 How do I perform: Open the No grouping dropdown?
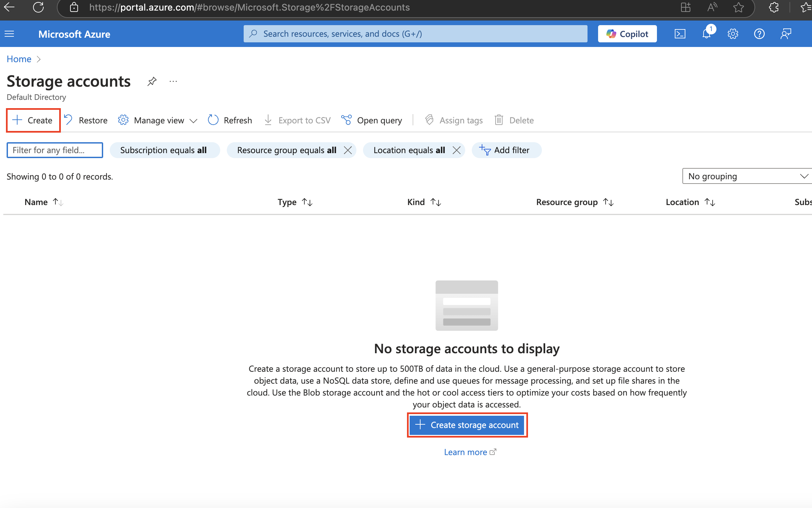[x=747, y=176]
